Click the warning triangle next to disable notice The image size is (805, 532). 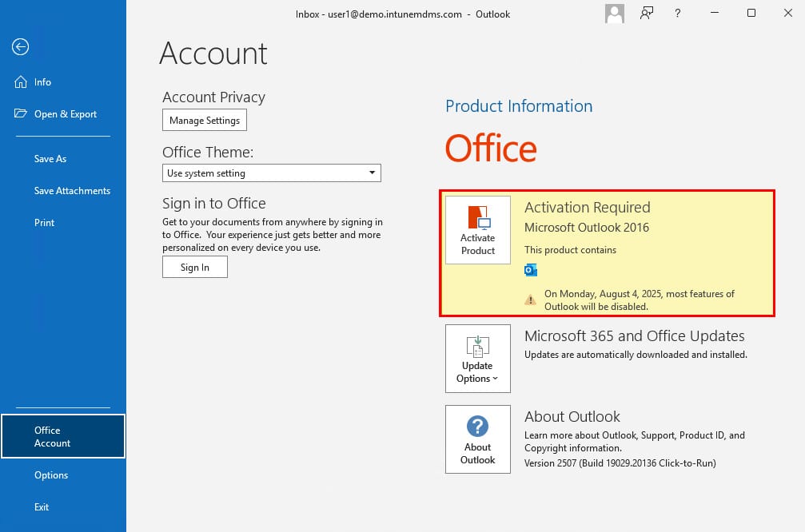coord(530,300)
